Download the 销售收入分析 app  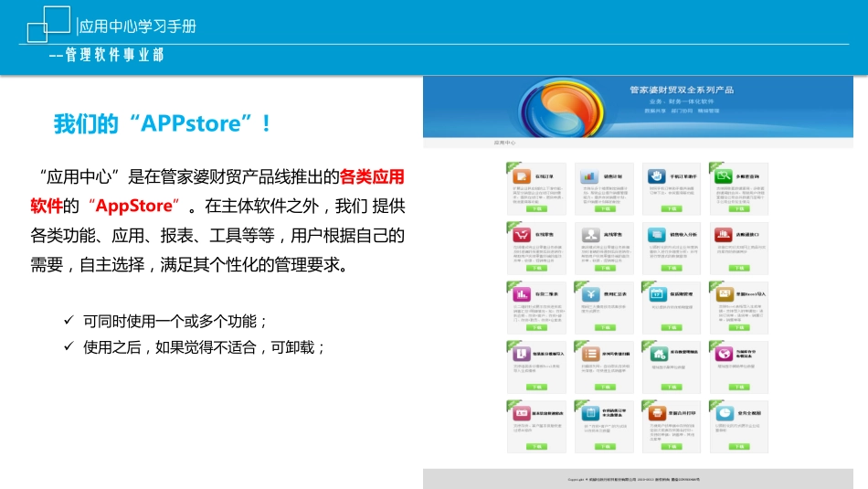[672, 268]
